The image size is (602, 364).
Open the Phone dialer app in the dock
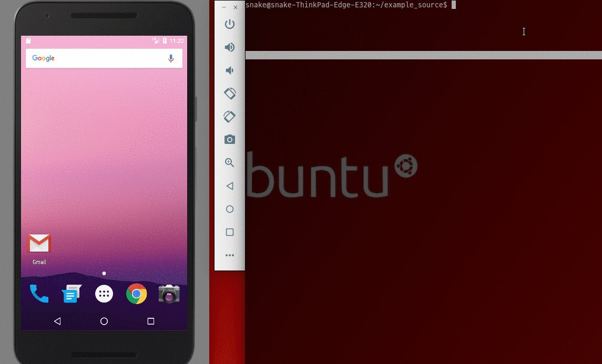39,294
